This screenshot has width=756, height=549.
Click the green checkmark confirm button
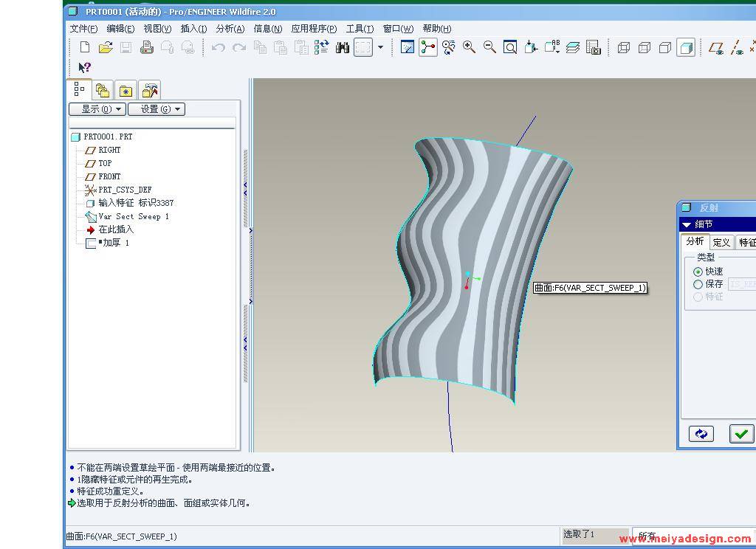pyautogui.click(x=741, y=434)
